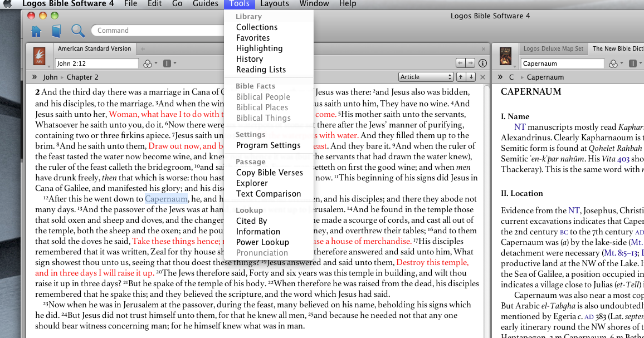Jump to previous article with up arrow
The height and width of the screenshot is (338, 644).
pyautogui.click(x=461, y=77)
